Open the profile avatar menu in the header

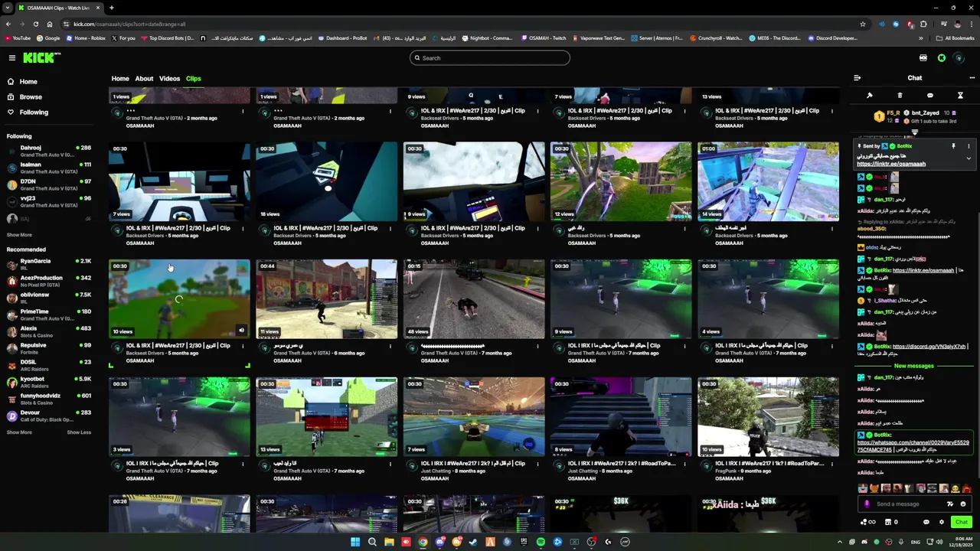click(959, 58)
